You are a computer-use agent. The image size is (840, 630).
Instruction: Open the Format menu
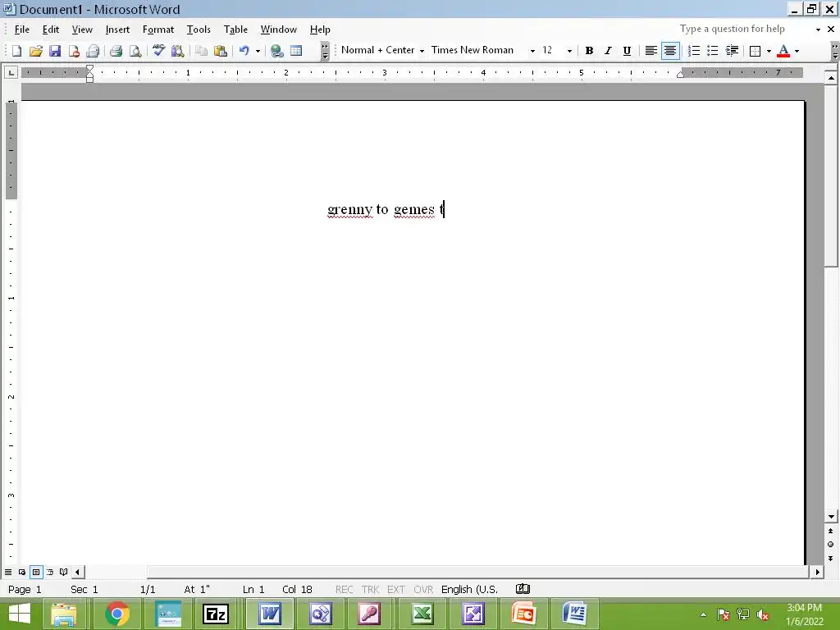tap(158, 30)
